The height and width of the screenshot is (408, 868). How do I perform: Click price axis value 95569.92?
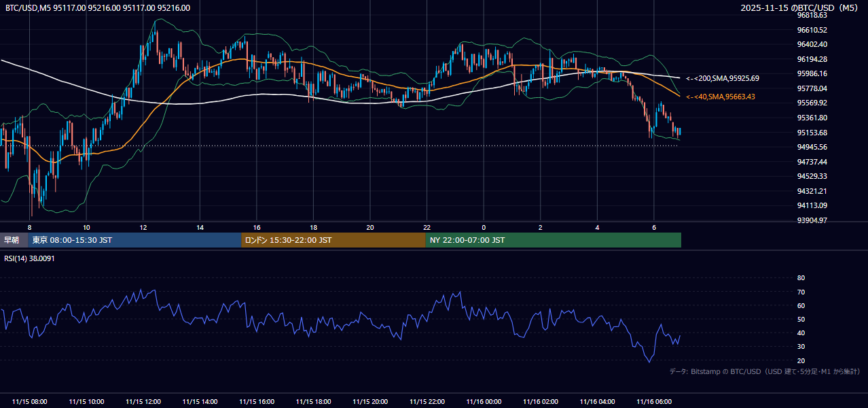coord(812,103)
